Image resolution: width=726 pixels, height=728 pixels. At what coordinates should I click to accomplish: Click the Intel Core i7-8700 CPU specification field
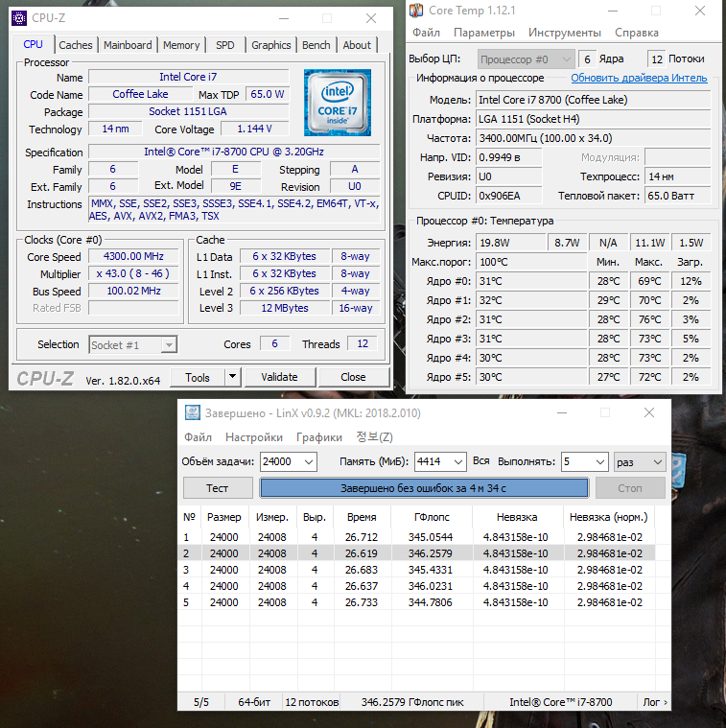pos(234,152)
